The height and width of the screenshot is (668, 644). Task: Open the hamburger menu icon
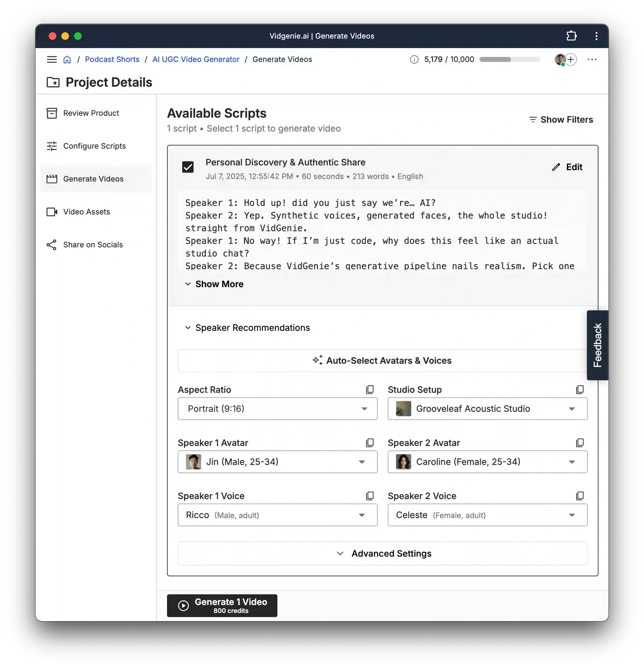(52, 59)
